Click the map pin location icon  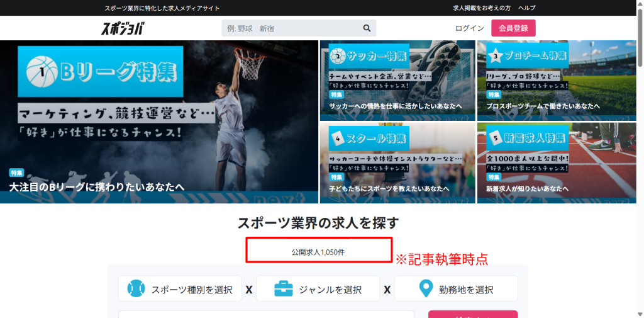[x=426, y=289]
